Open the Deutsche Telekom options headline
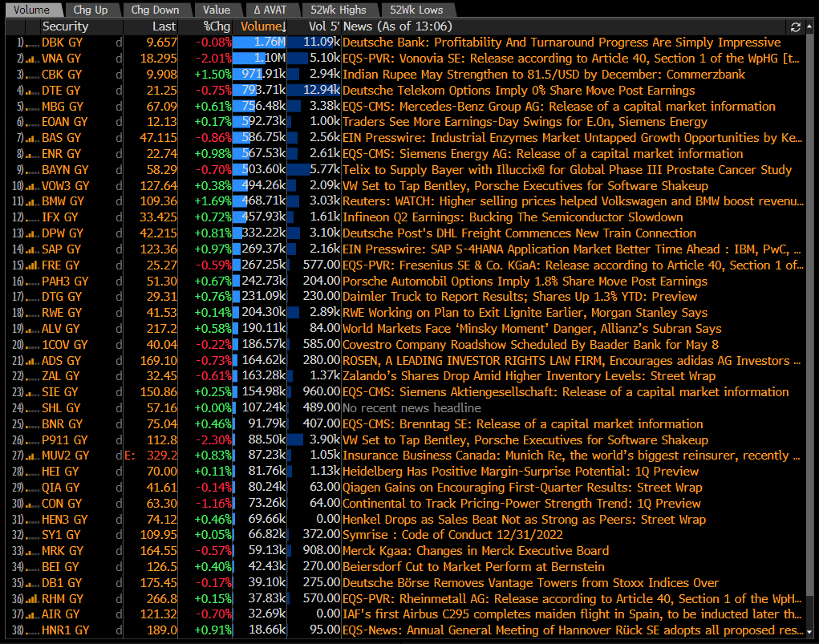Screen dimensions: 819x644 point(519,91)
